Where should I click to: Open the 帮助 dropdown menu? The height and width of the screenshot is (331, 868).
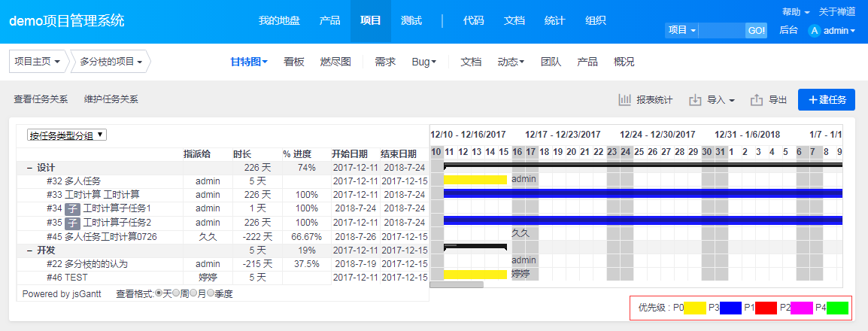coord(795,12)
